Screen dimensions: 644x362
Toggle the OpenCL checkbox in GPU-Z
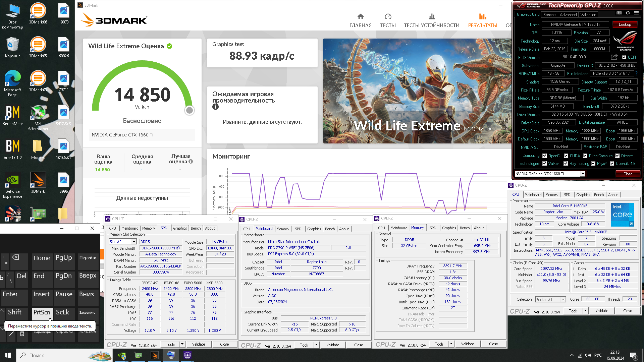pos(545,156)
